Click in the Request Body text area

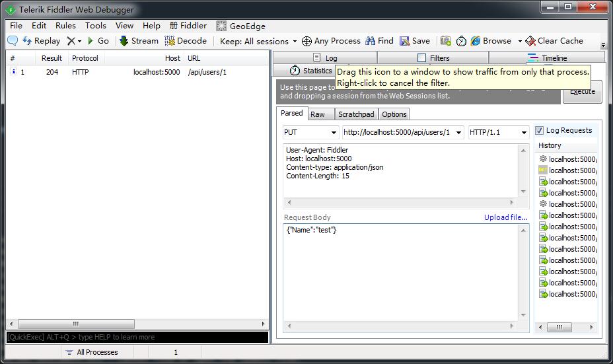click(400, 273)
